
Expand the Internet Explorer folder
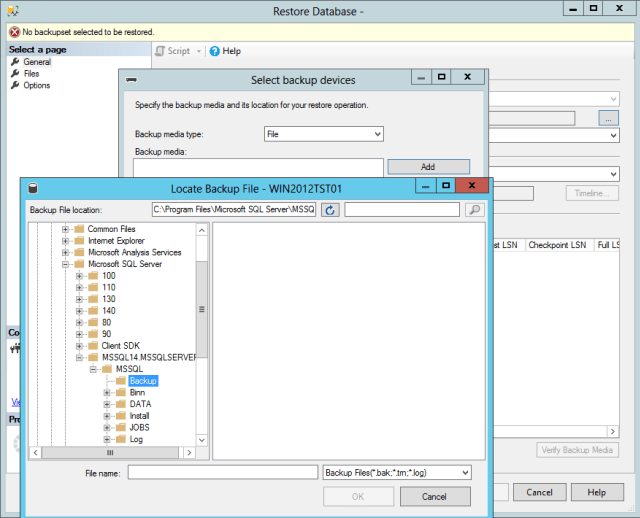[65, 241]
